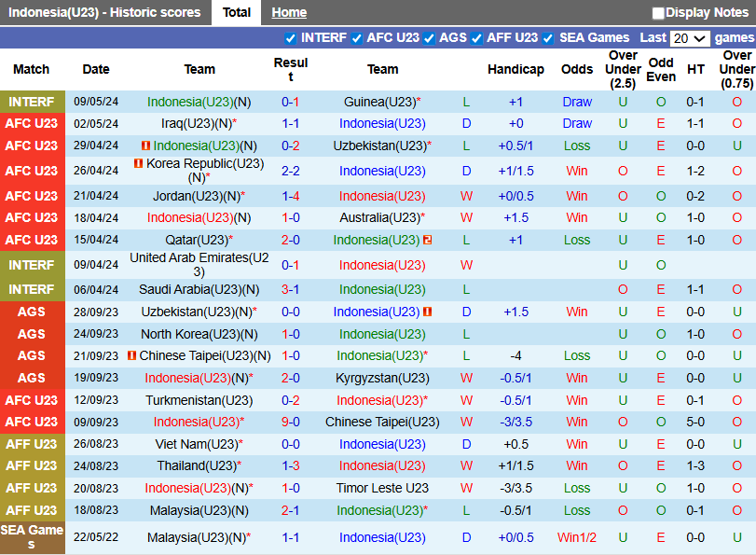Open North Korea(U23)(N) team link
The width and height of the screenshot is (756, 555).
tap(199, 334)
